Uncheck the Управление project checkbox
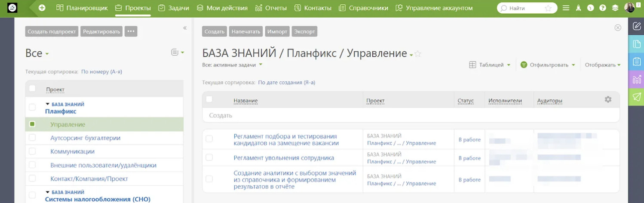Viewport: 644px width, 203px height. point(32,124)
